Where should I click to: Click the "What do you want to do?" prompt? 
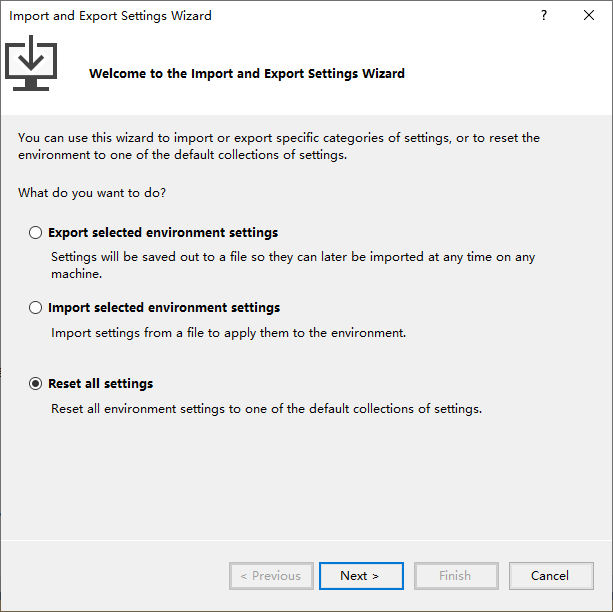pos(92,192)
